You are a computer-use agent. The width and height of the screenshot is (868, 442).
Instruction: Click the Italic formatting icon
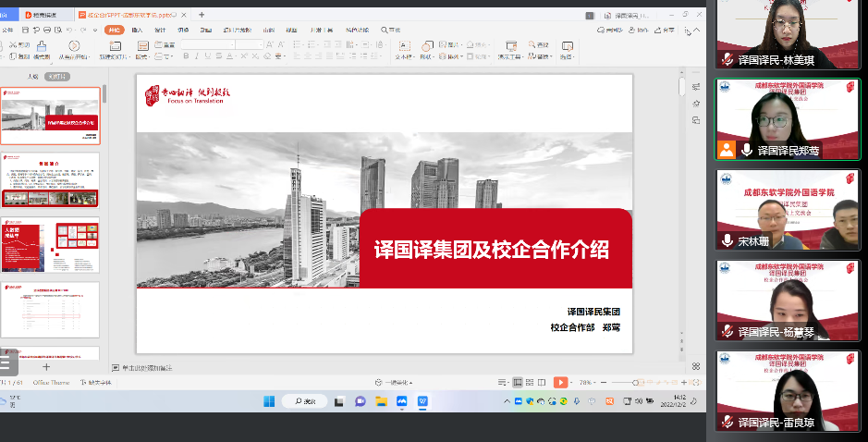(x=196, y=56)
